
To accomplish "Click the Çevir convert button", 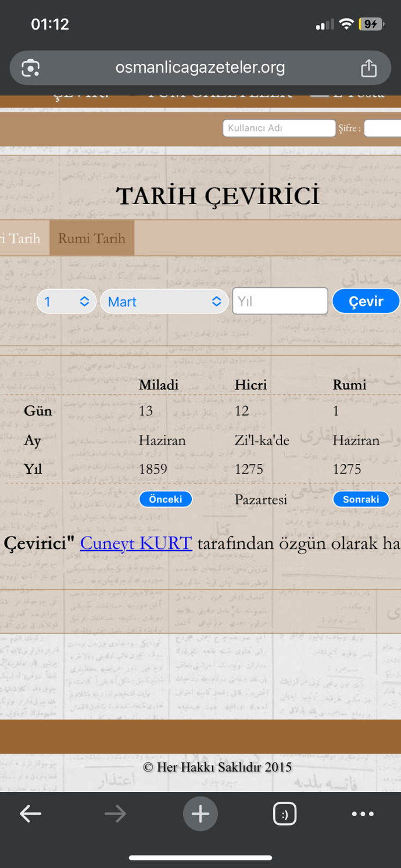I will (366, 301).
